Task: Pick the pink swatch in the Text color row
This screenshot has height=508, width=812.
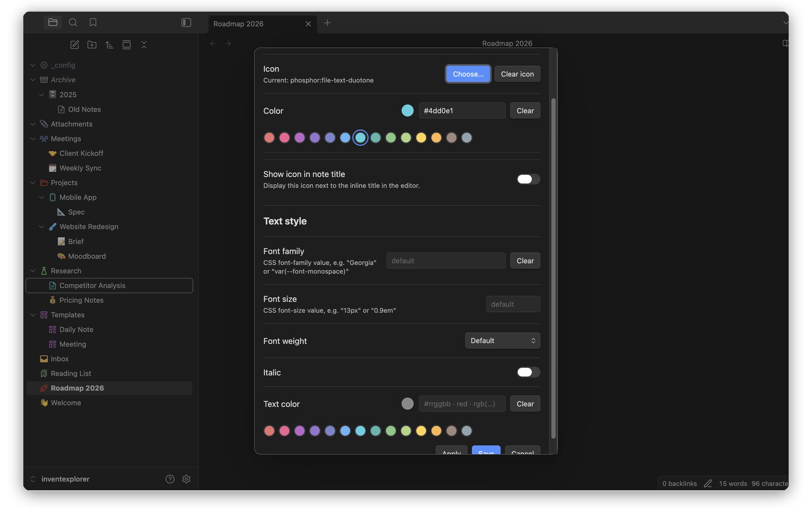Action: (284, 431)
